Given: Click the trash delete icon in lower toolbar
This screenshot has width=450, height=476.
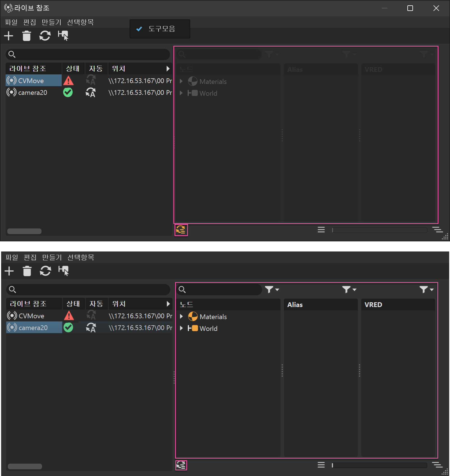Looking at the screenshot, I should [27, 271].
